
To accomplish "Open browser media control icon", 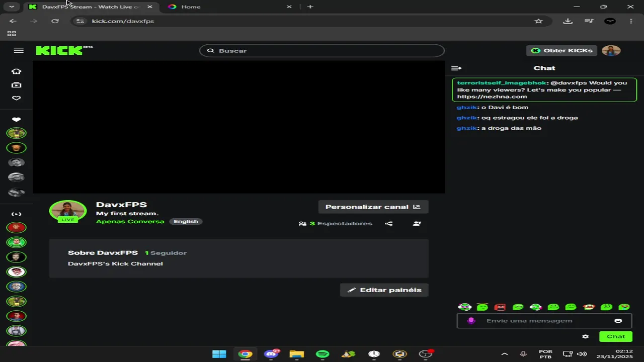I will coord(589,21).
